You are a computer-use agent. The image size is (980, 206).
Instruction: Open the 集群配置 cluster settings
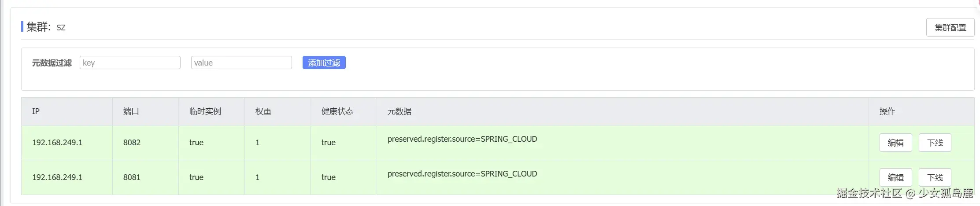click(x=950, y=27)
